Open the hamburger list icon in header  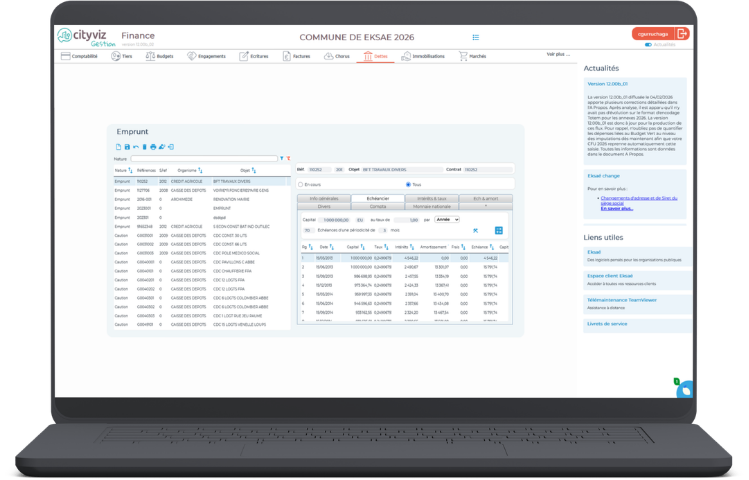(476, 38)
